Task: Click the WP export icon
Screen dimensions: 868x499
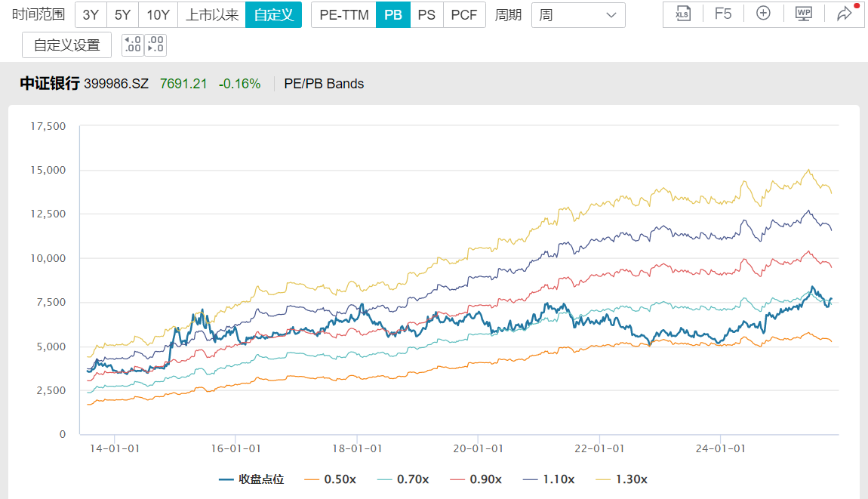Action: 803,14
